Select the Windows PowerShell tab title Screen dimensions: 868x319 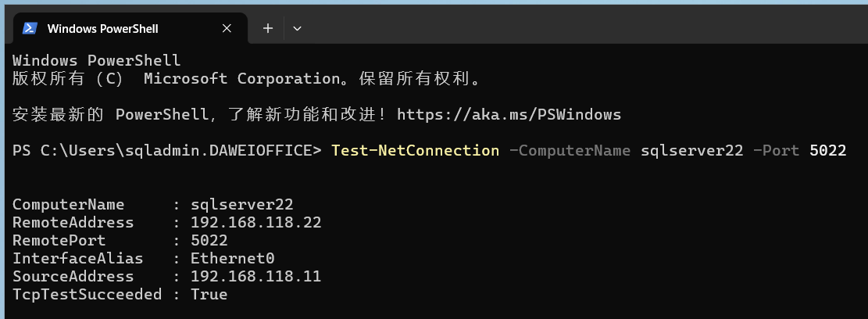point(102,28)
